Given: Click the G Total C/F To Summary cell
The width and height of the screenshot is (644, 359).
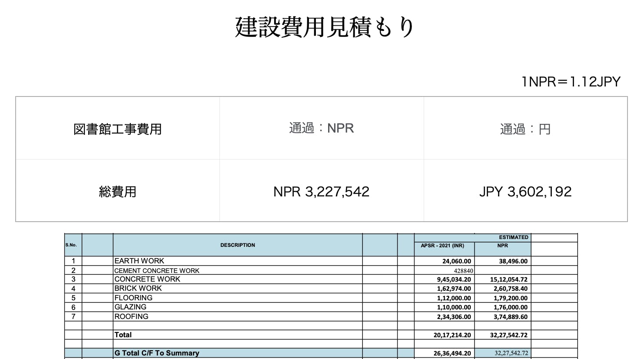Looking at the screenshot, I should pos(157,353).
